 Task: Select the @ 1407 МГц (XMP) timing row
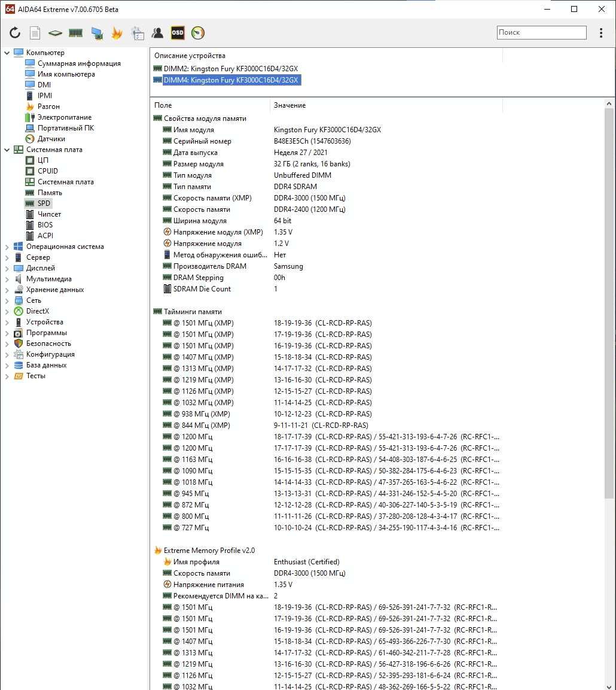(326, 357)
